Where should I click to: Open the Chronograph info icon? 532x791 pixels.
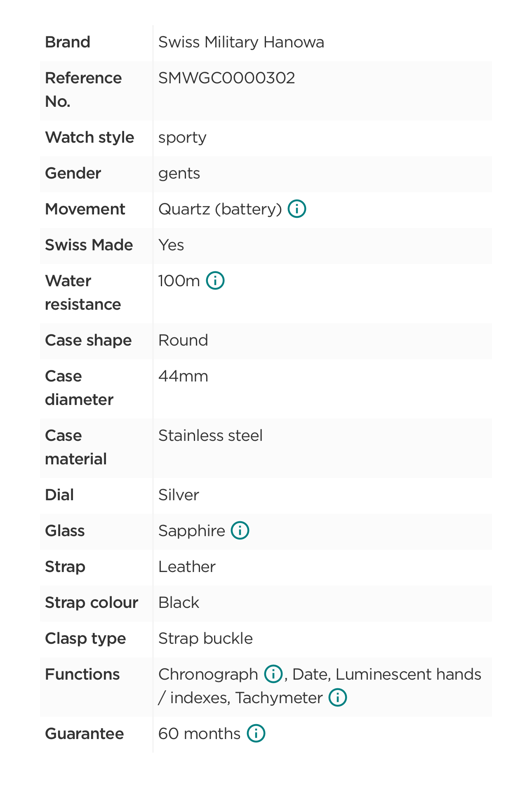pos(273,674)
